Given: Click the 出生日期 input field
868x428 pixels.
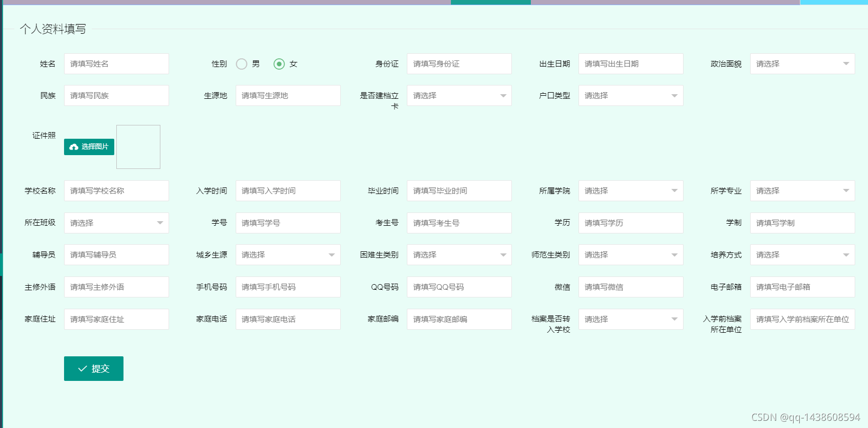Looking at the screenshot, I should point(631,64).
